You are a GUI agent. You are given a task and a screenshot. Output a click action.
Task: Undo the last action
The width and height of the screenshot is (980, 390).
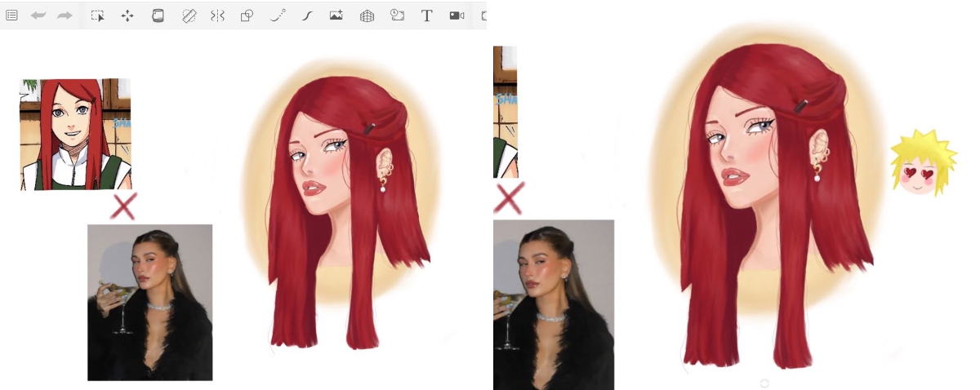38,16
